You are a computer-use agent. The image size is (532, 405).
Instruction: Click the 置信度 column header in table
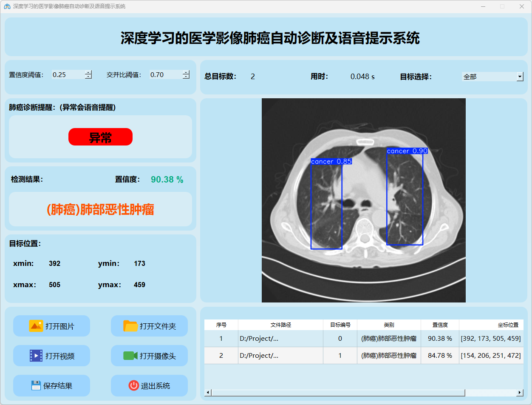440,325
